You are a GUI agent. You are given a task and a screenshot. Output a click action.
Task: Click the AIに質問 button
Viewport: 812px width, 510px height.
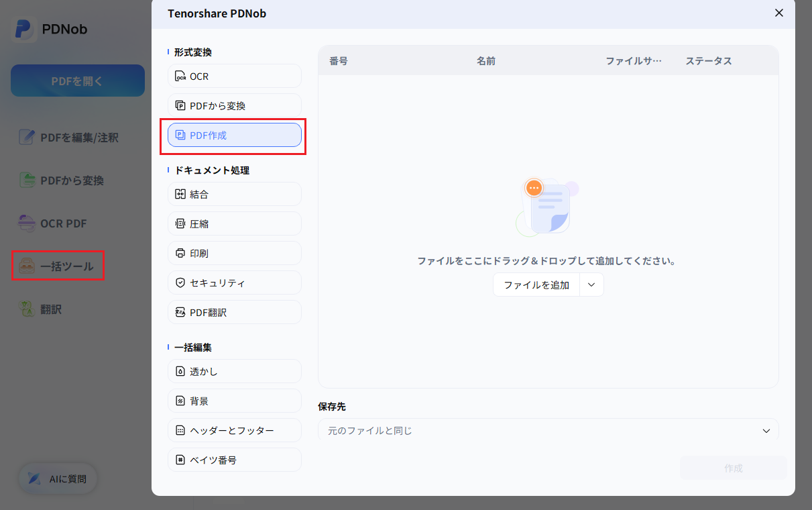(x=58, y=479)
